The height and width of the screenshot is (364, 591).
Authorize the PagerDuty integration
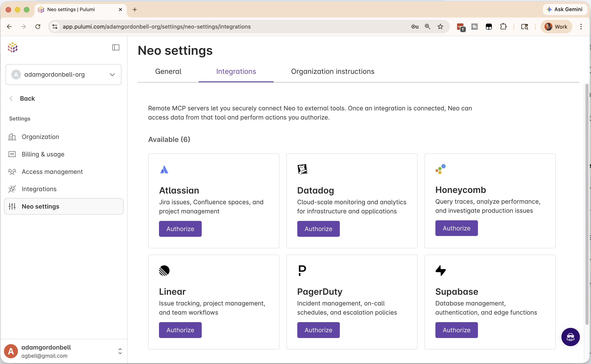[318, 330]
